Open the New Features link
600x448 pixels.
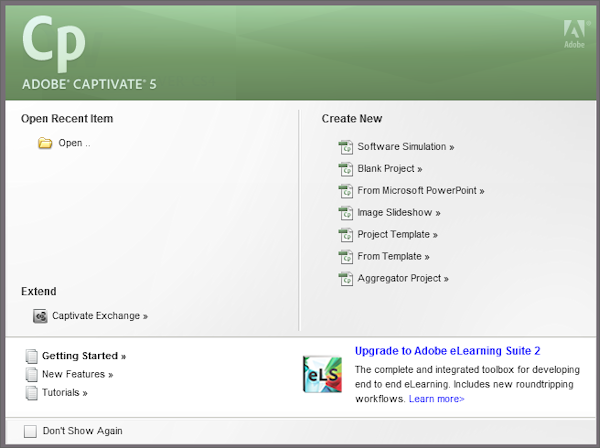pos(77,374)
